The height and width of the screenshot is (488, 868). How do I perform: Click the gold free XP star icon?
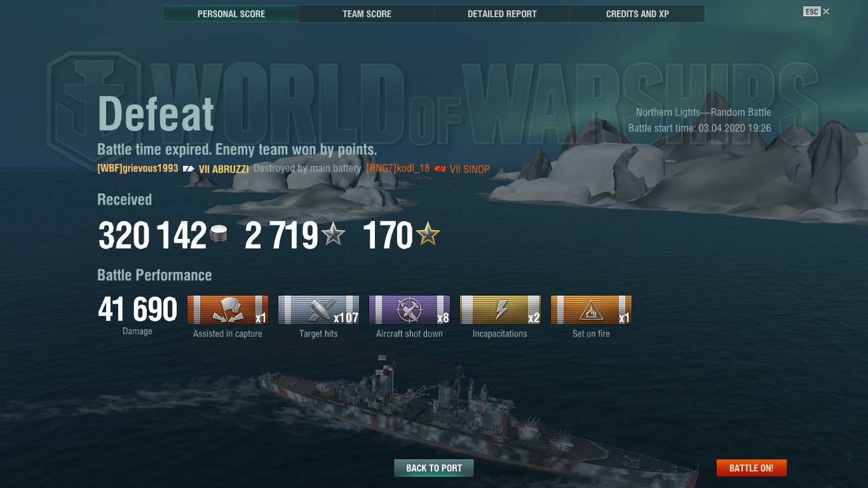428,235
